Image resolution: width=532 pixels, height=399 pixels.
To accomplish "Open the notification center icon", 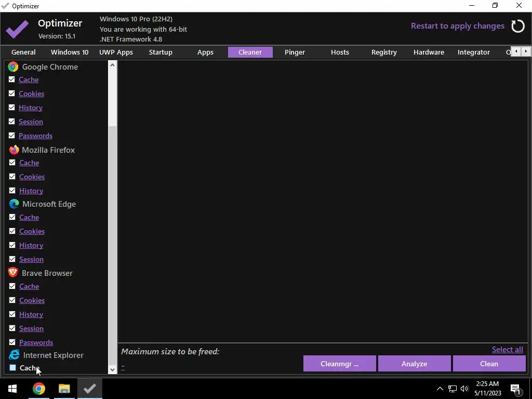I will point(515,389).
